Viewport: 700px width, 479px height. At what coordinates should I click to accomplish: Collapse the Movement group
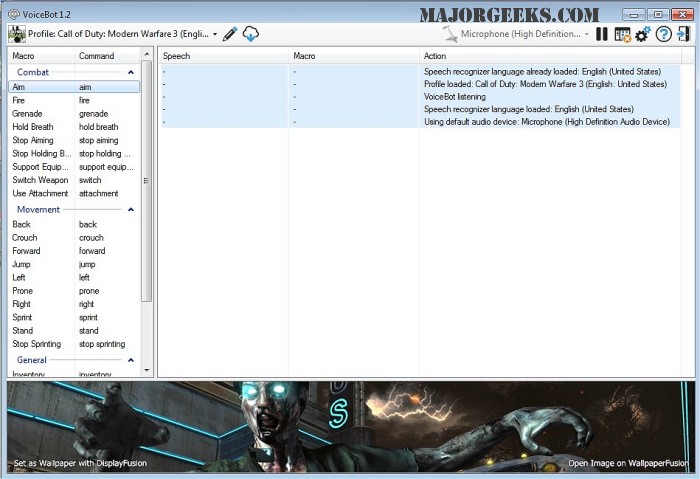tap(131, 209)
